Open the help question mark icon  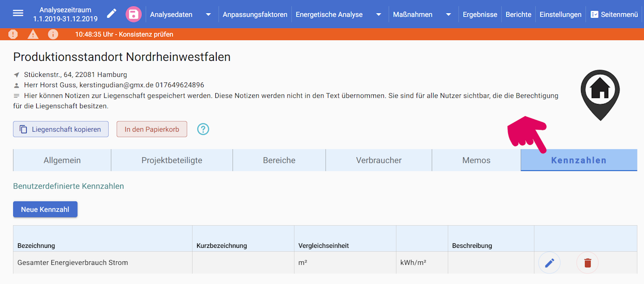point(203,129)
